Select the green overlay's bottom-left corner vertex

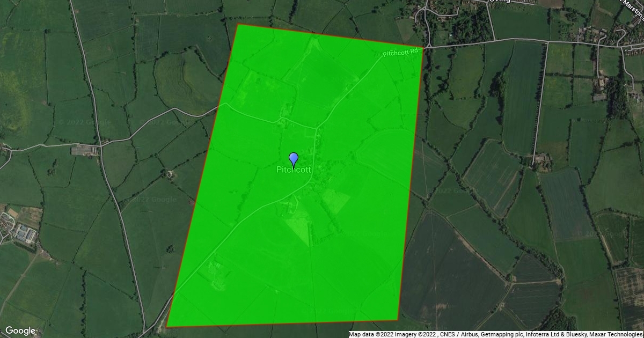[x=167, y=326]
